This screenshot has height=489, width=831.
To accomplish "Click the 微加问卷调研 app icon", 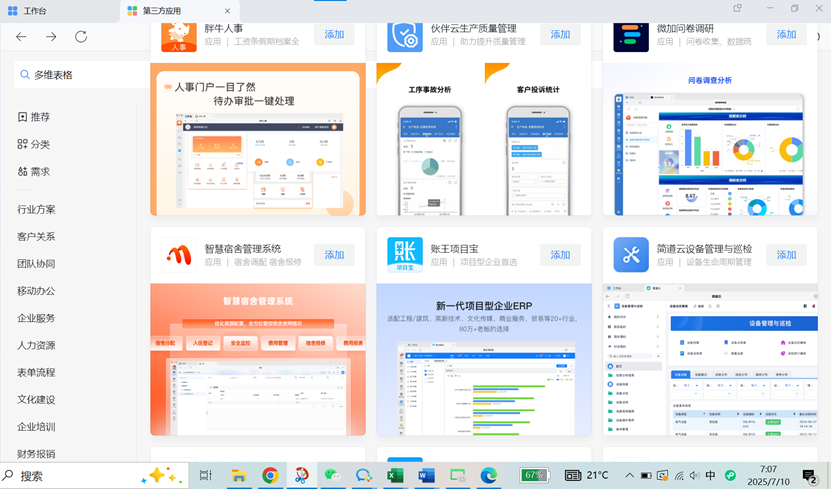I will 631,37.
